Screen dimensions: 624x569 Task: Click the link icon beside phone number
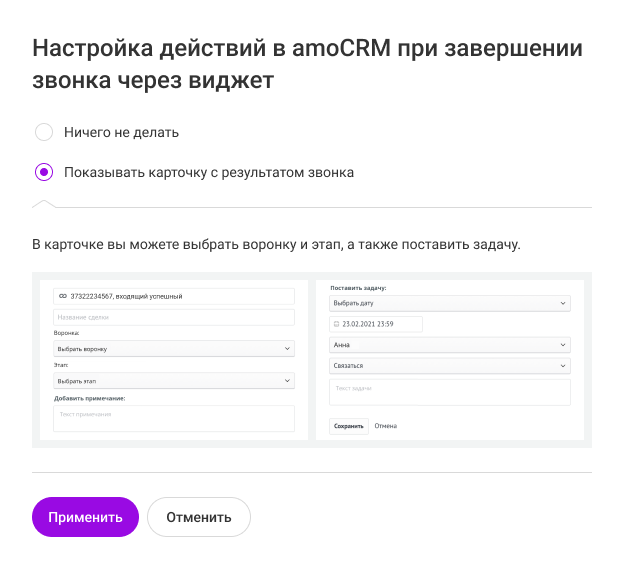tap(62, 296)
